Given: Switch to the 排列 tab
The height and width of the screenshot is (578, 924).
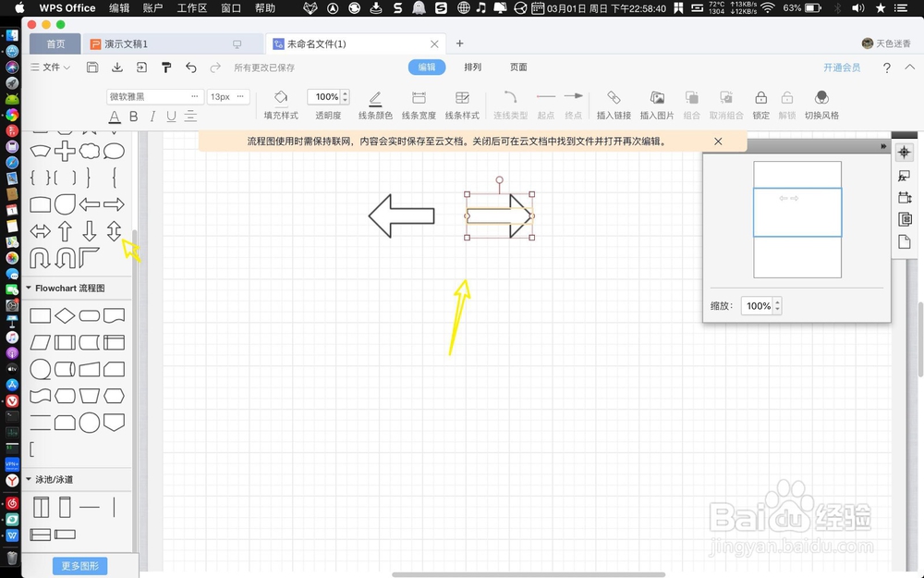Looking at the screenshot, I should [471, 67].
